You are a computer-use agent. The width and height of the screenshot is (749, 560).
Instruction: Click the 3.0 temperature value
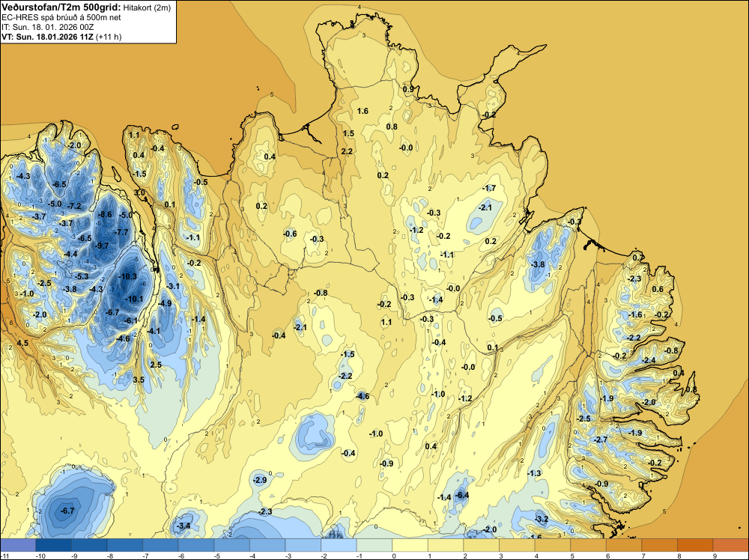point(139,192)
